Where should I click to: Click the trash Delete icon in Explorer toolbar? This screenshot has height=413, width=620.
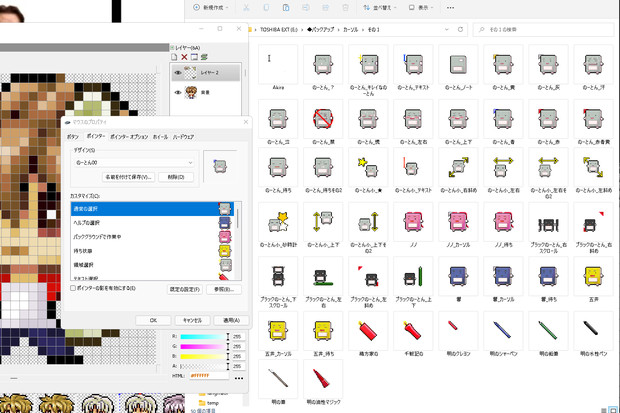345,8
